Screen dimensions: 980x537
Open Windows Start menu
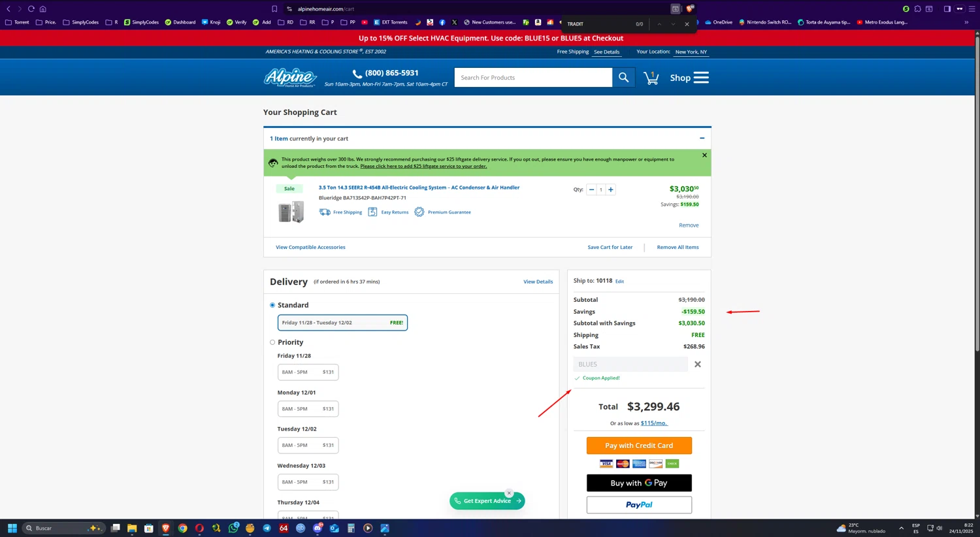pyautogui.click(x=12, y=528)
